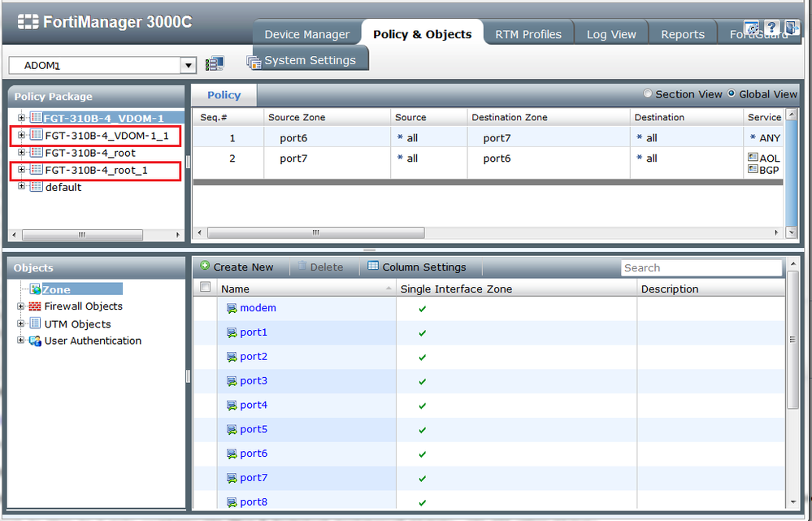Switch to the Policy & Objects tab

pos(423,34)
